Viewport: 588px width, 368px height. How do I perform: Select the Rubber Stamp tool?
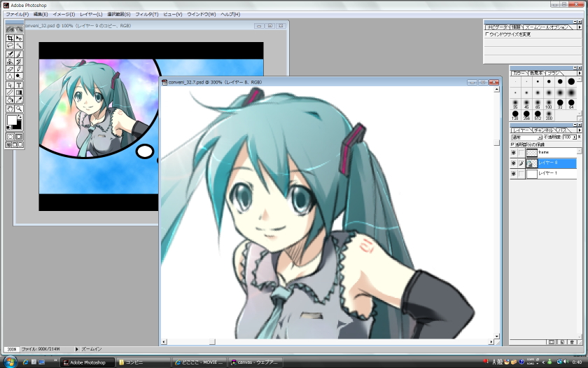pyautogui.click(x=10, y=62)
